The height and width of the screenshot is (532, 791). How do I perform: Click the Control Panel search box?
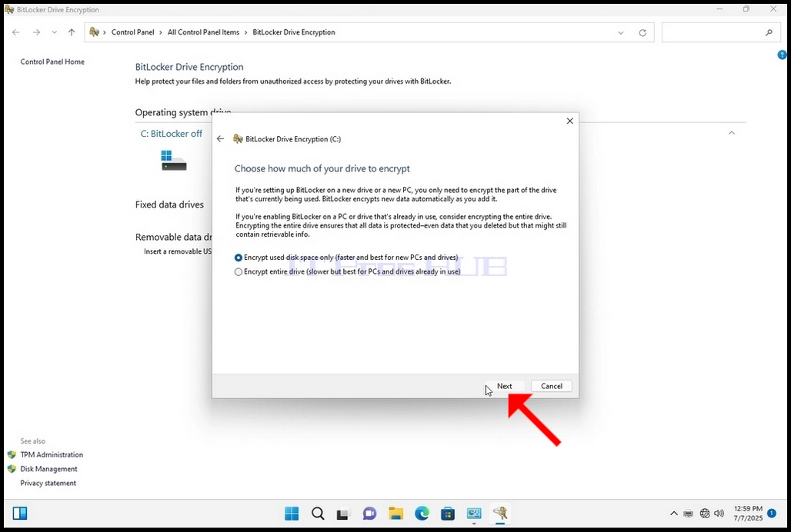pyautogui.click(x=720, y=32)
